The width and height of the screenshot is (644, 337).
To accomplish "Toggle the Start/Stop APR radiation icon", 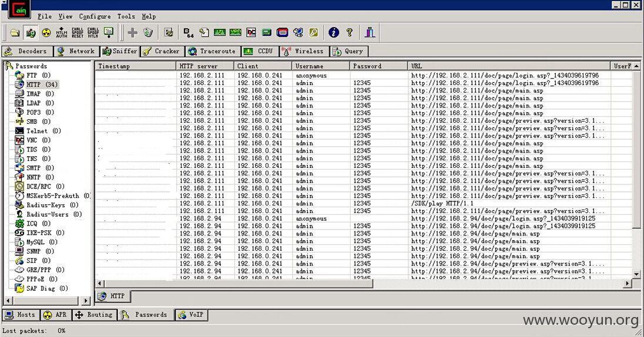I will [46, 32].
